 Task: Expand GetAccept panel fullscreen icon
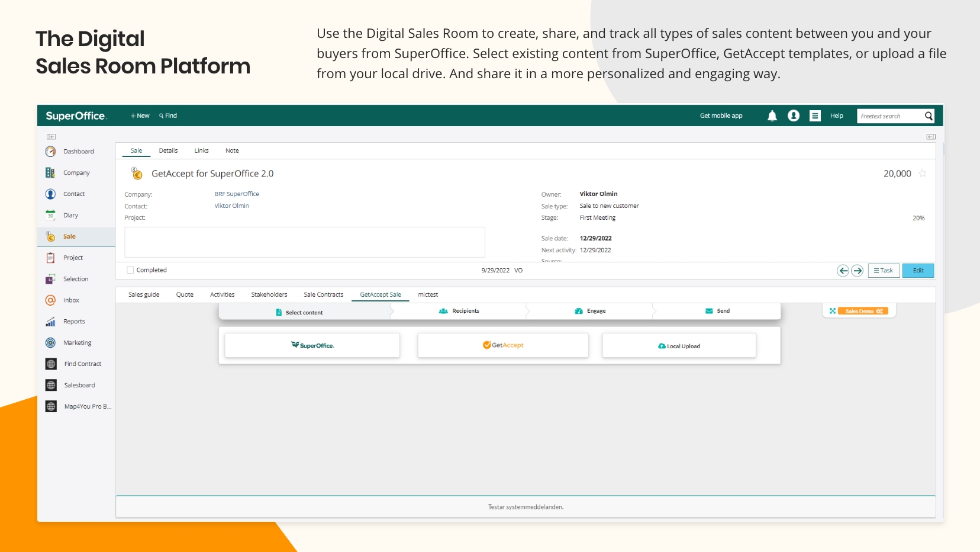click(833, 311)
